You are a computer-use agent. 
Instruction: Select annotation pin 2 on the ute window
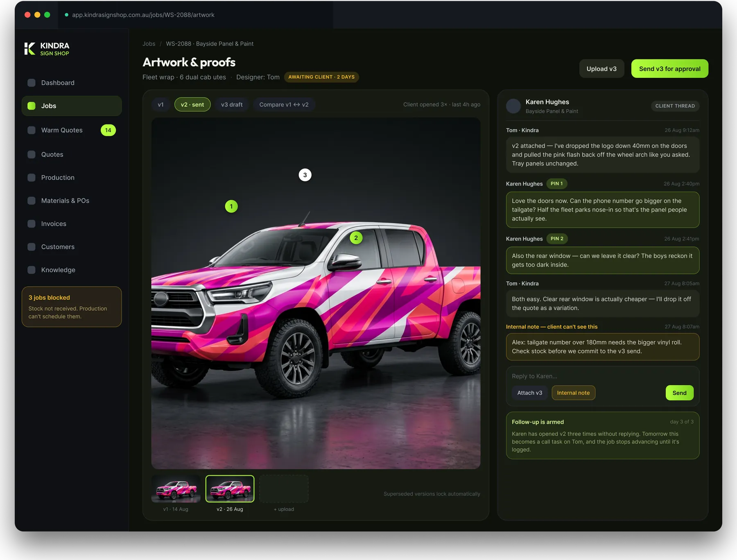(x=356, y=238)
